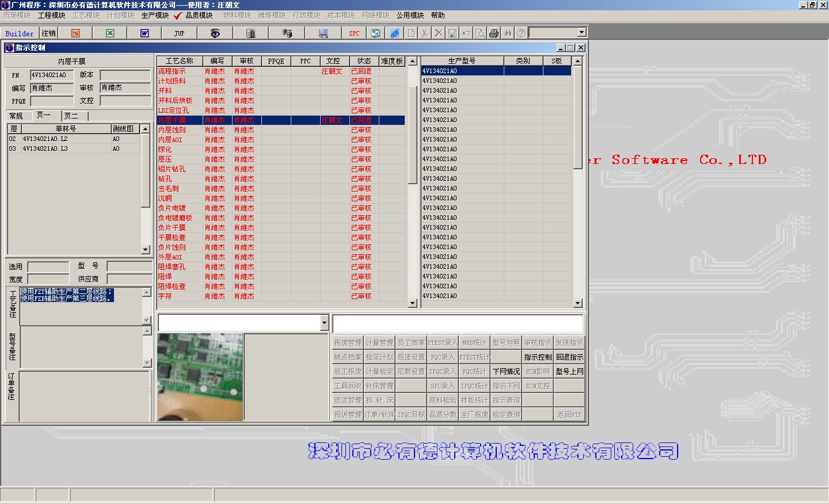Screen dimensions: 829x504
Task: Open the 工程模块 menu
Action: pyautogui.click(x=51, y=16)
